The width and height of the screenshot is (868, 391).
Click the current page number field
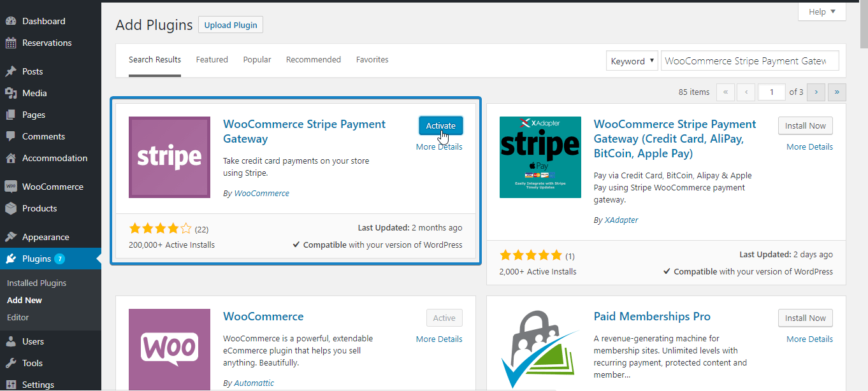coord(772,92)
